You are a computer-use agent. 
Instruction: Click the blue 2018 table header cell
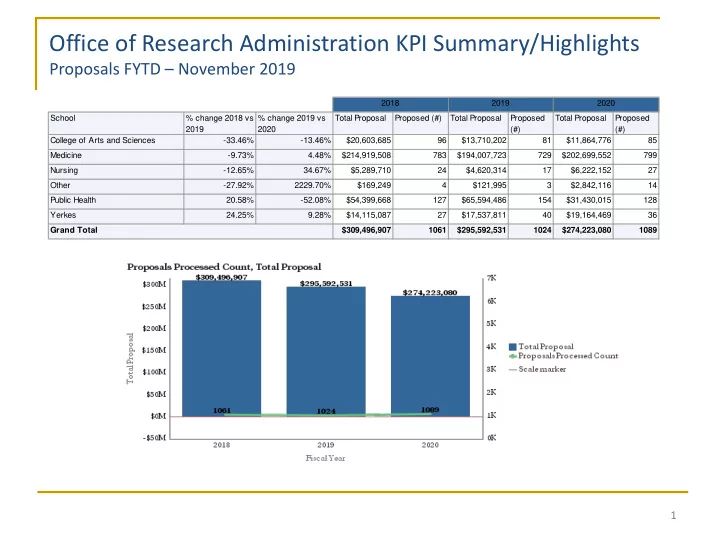(390, 104)
